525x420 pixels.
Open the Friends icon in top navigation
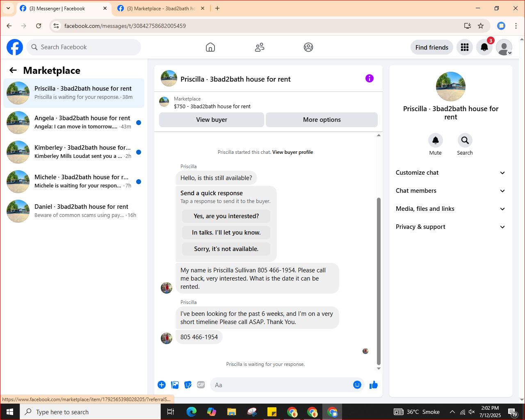tap(260, 47)
